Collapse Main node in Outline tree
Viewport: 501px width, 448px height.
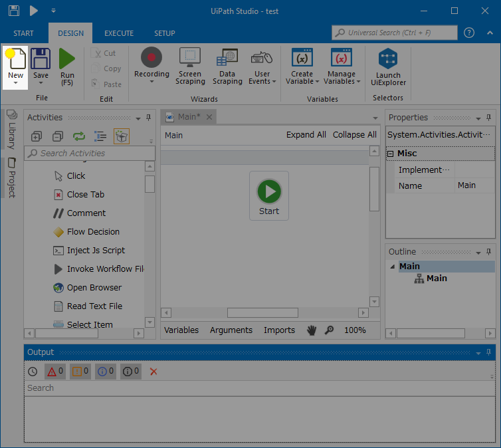(x=393, y=267)
